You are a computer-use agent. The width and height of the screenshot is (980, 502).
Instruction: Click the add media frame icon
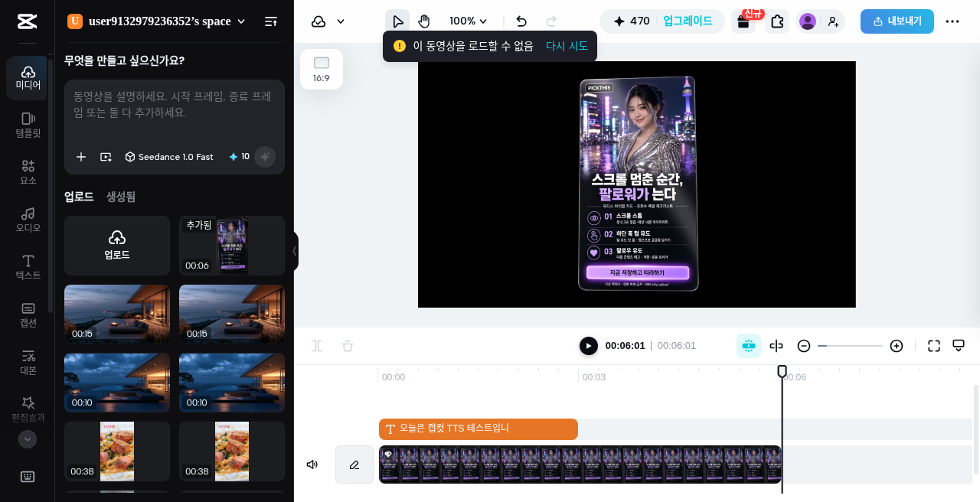106,157
